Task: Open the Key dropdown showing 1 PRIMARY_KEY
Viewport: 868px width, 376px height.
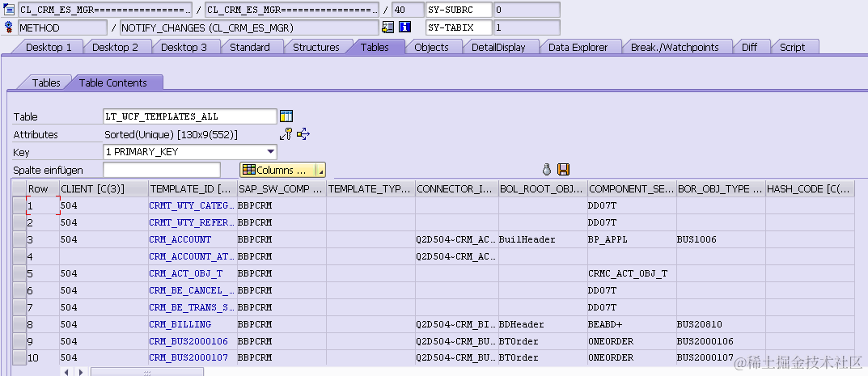Action: [x=271, y=151]
